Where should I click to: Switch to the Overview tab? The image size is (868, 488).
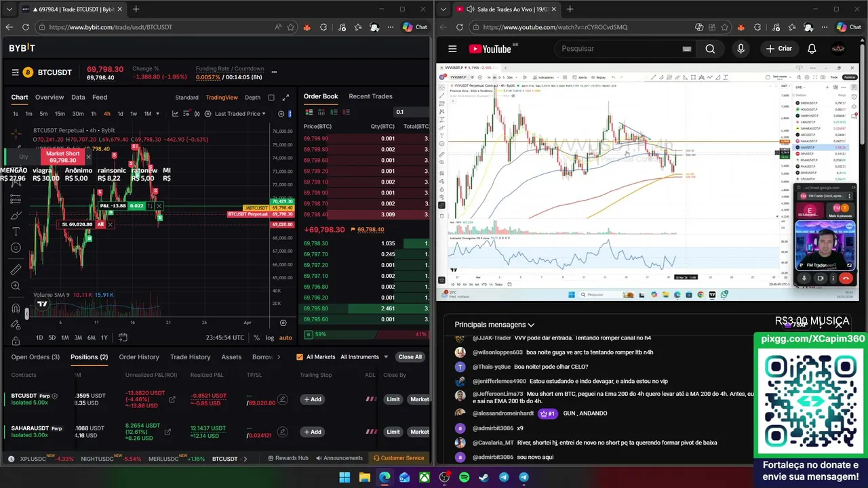(50, 98)
